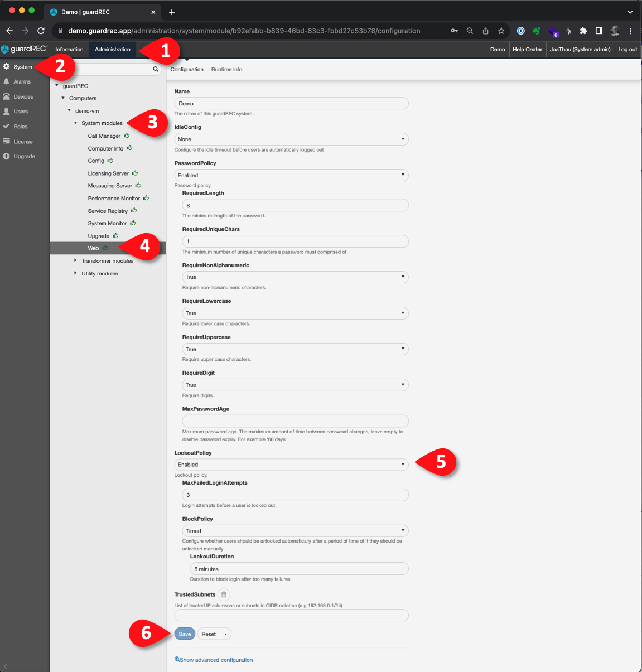
Task: Open the IdleConfig dropdown
Action: (292, 139)
